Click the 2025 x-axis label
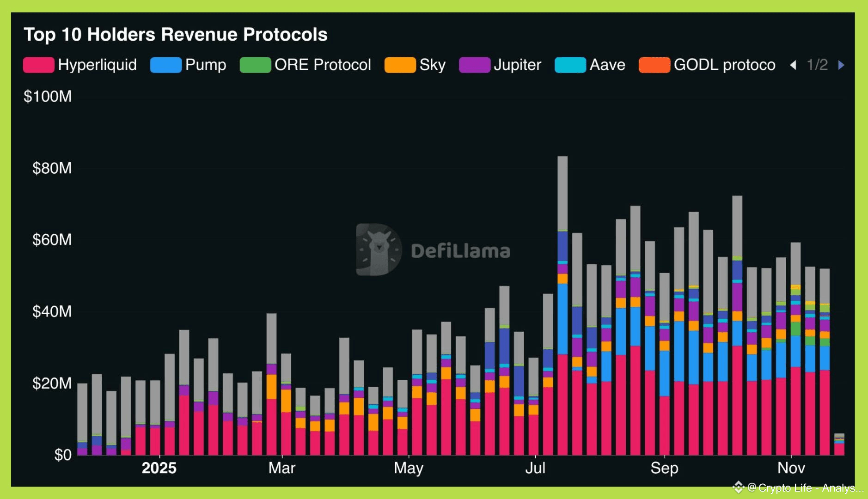Viewport: 868px width, 499px height. coord(159,468)
